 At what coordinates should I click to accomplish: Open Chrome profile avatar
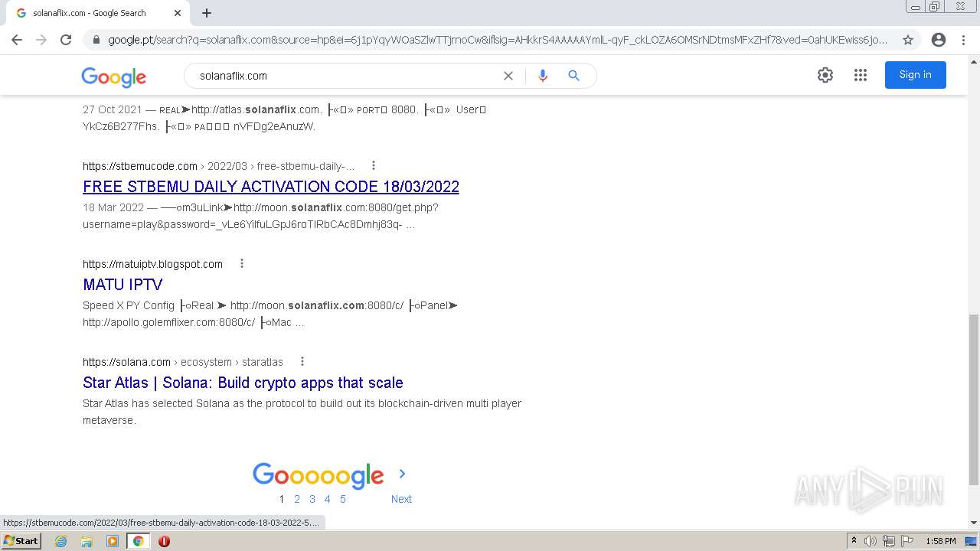(x=939, y=40)
